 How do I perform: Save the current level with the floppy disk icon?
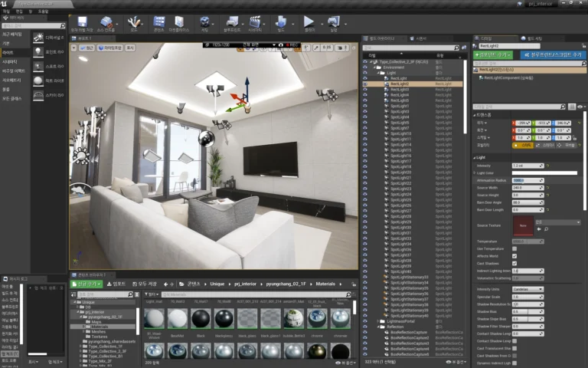[82, 21]
